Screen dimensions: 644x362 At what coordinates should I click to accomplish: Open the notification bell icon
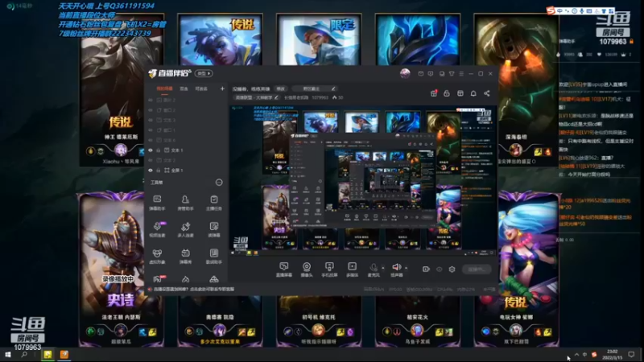pos(473,93)
